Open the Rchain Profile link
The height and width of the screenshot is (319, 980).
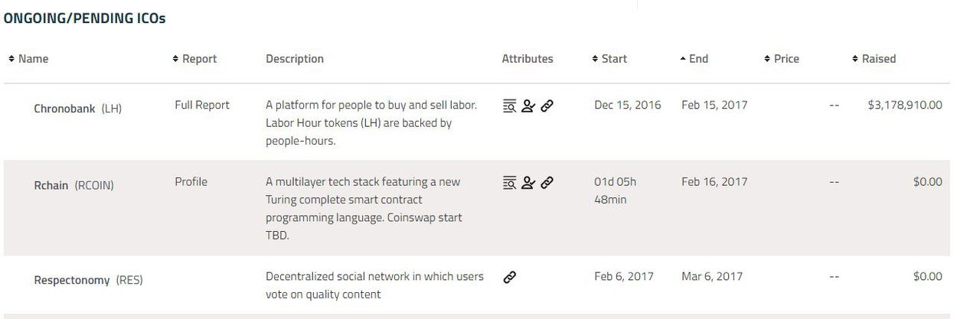(x=191, y=182)
